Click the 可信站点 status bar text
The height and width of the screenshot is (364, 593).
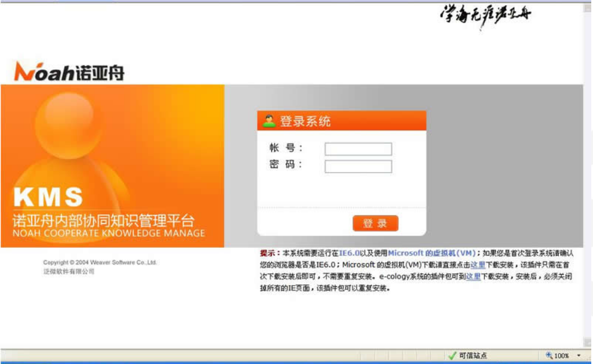473,356
